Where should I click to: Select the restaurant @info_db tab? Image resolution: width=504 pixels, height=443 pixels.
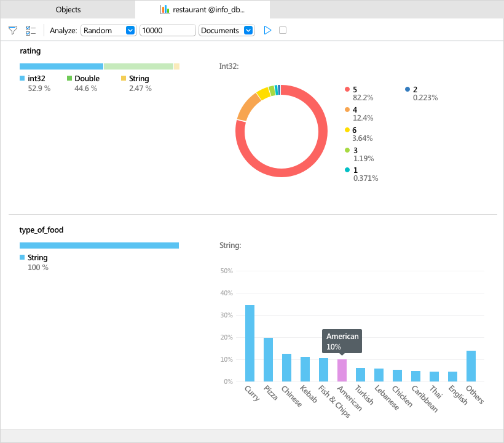(x=202, y=10)
